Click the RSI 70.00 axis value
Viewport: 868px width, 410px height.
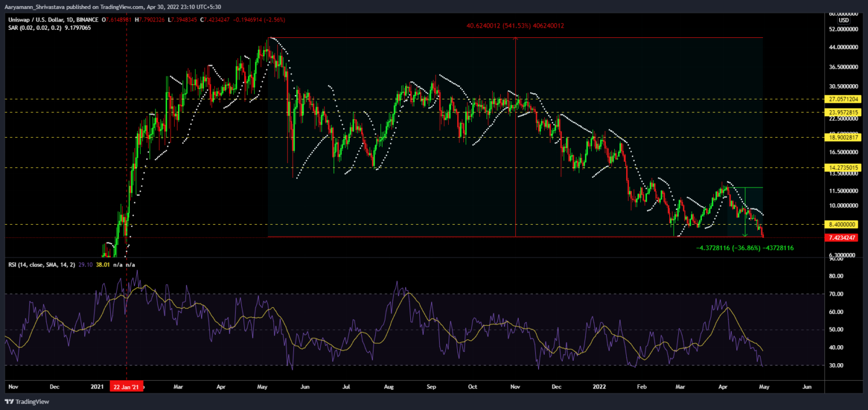pos(836,294)
